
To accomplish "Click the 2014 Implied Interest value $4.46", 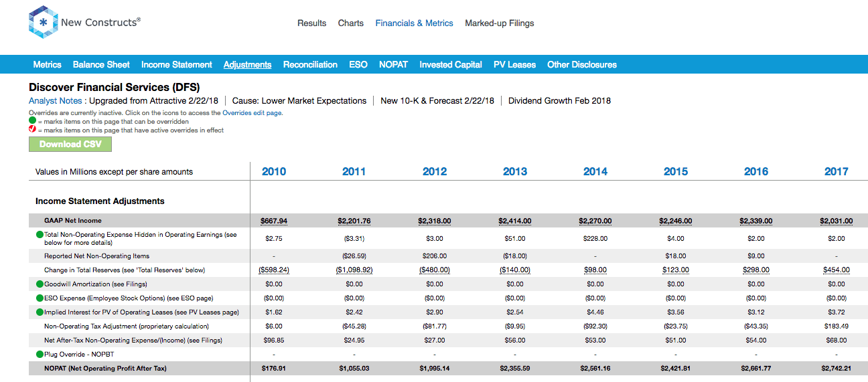I will tap(595, 312).
